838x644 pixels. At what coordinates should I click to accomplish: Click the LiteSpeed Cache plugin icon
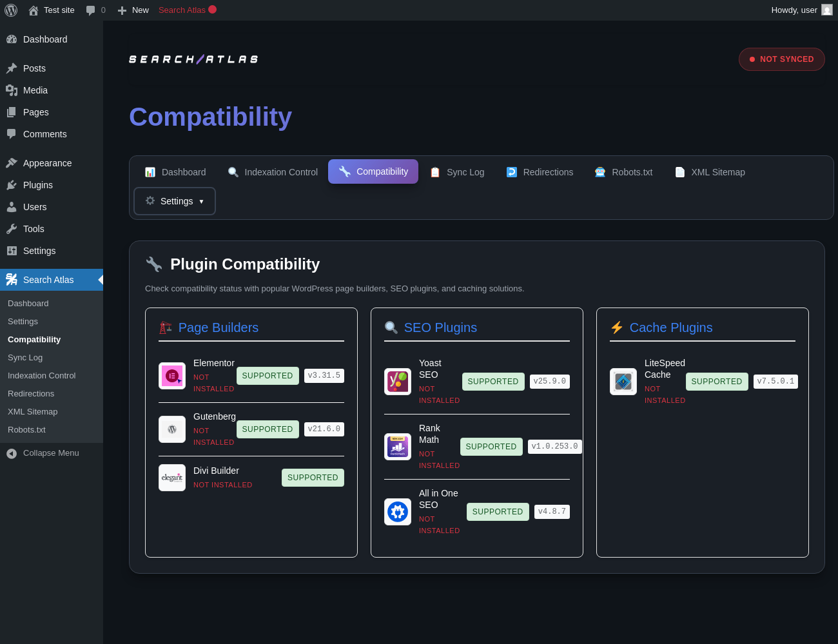tap(623, 382)
